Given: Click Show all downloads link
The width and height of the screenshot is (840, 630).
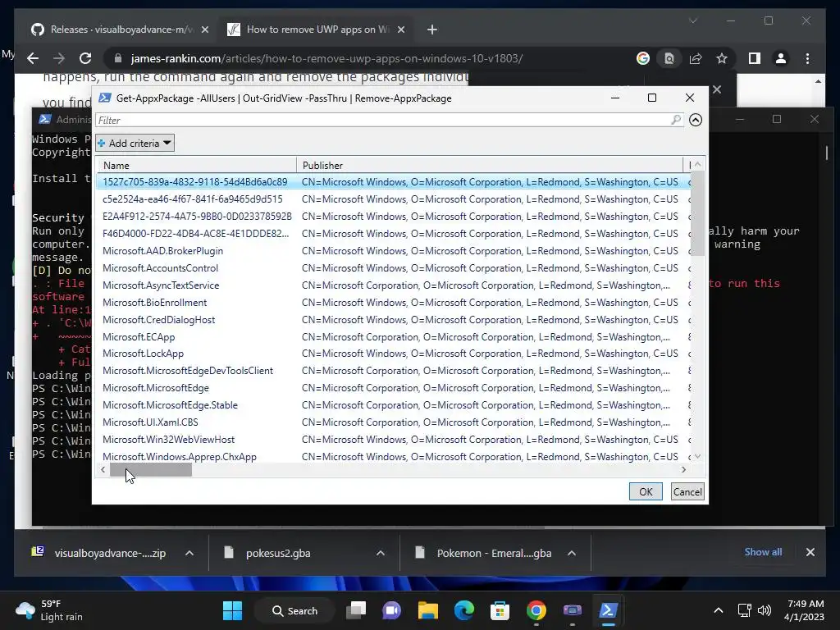Looking at the screenshot, I should [763, 552].
